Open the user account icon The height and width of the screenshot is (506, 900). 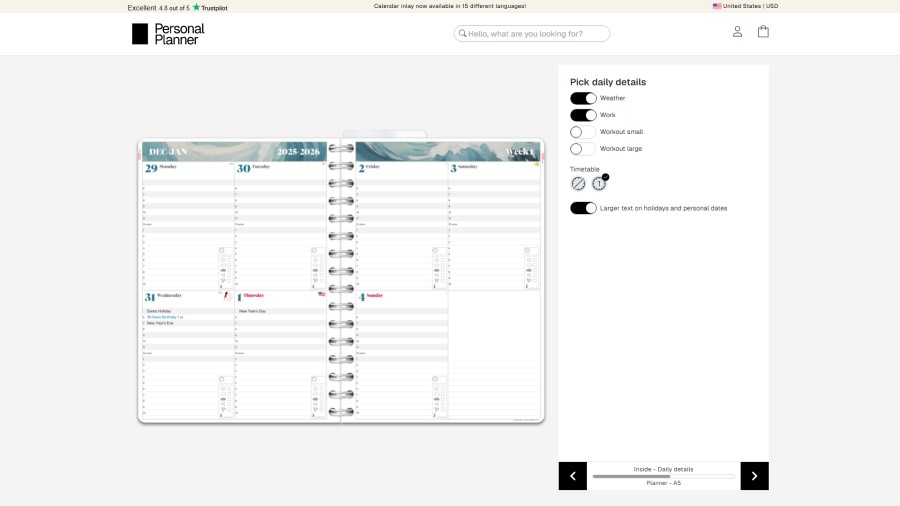click(737, 32)
